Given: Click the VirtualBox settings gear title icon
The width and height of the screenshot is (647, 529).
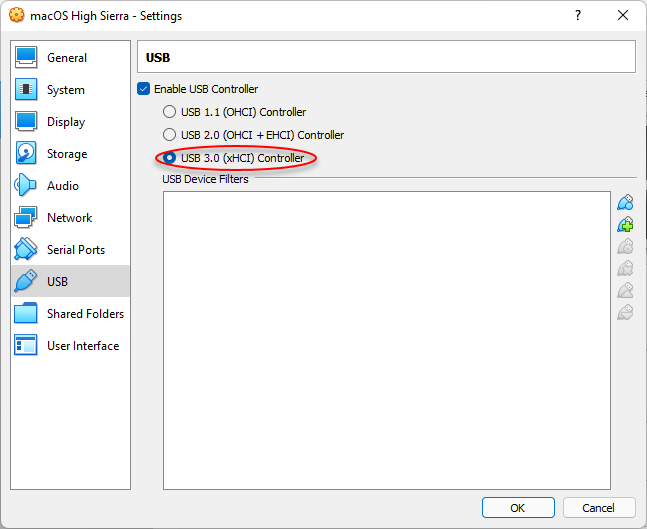Looking at the screenshot, I should tap(17, 15).
